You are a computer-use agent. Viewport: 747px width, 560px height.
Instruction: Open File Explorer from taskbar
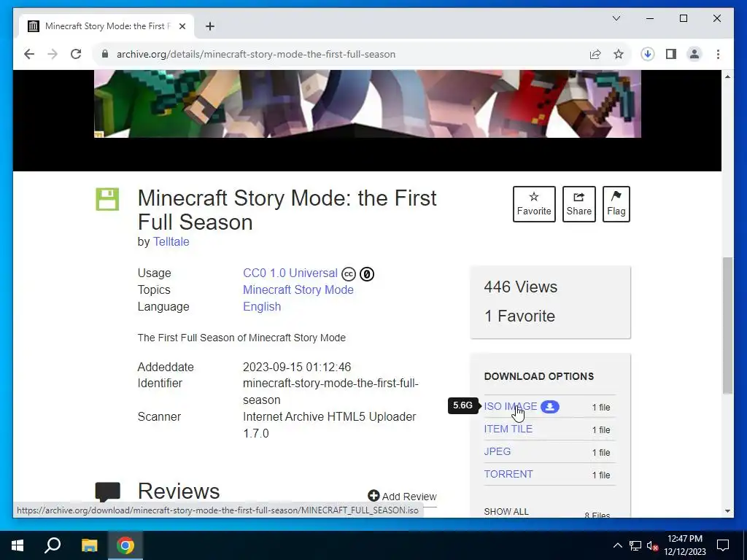coord(89,545)
